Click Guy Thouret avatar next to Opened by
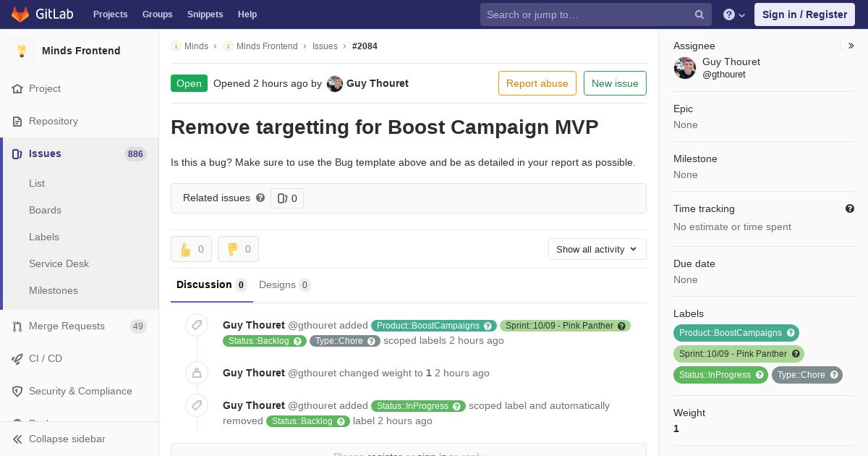The height and width of the screenshot is (456, 868). tap(335, 83)
